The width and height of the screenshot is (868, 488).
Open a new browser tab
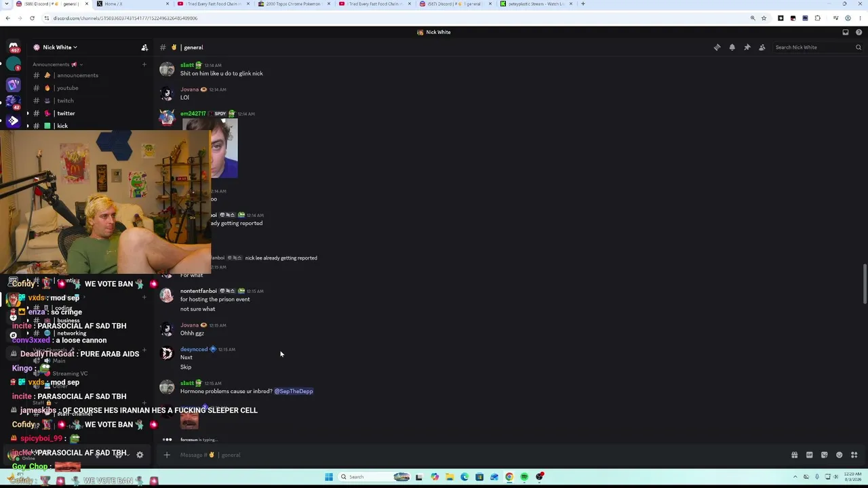(583, 4)
